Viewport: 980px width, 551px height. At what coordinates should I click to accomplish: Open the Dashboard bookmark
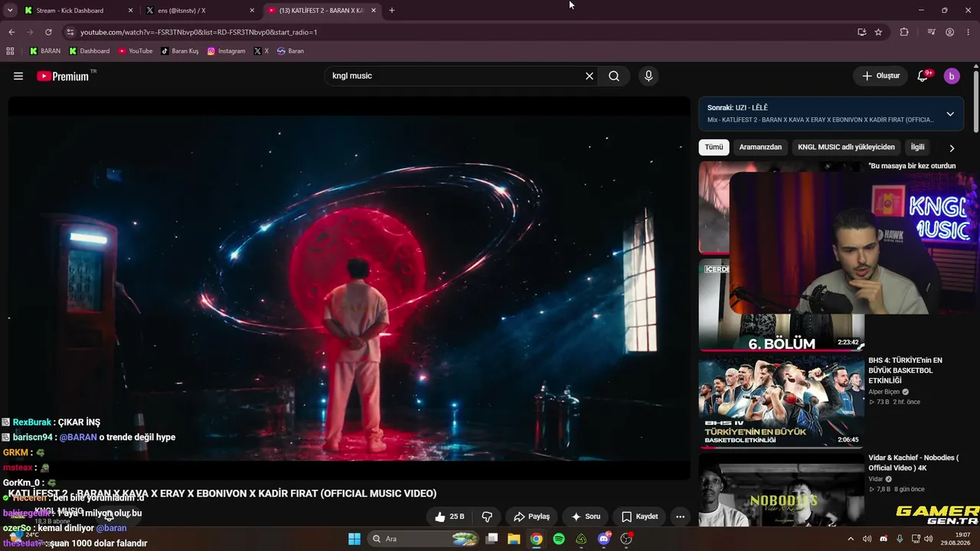click(x=90, y=51)
